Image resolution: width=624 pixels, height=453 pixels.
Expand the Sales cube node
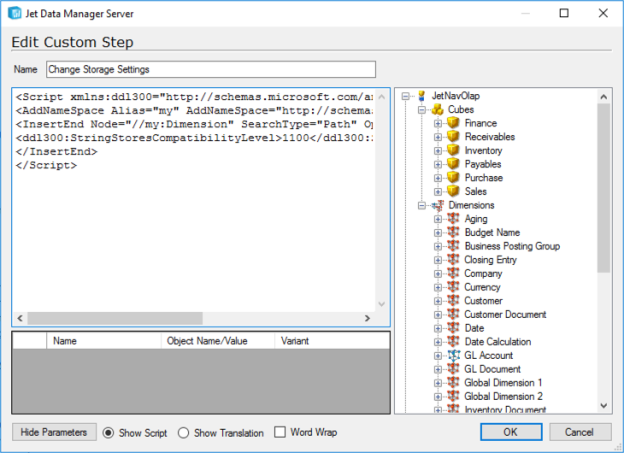point(438,192)
